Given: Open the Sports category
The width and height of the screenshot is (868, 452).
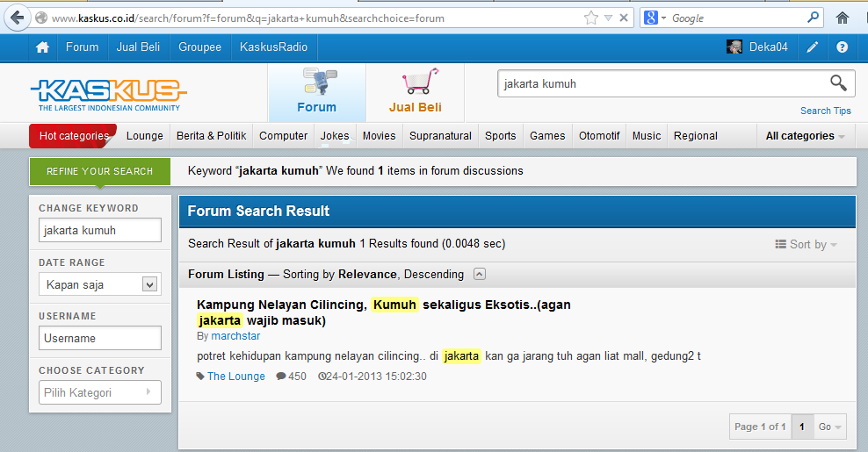Looking at the screenshot, I should (500, 135).
